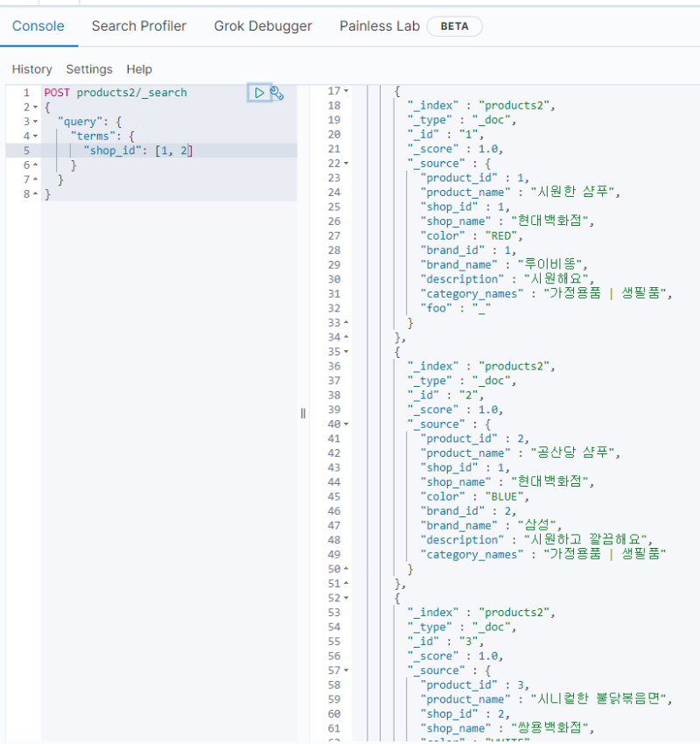Open the wrench request options menu
The height and width of the screenshot is (744, 700).
[277, 93]
